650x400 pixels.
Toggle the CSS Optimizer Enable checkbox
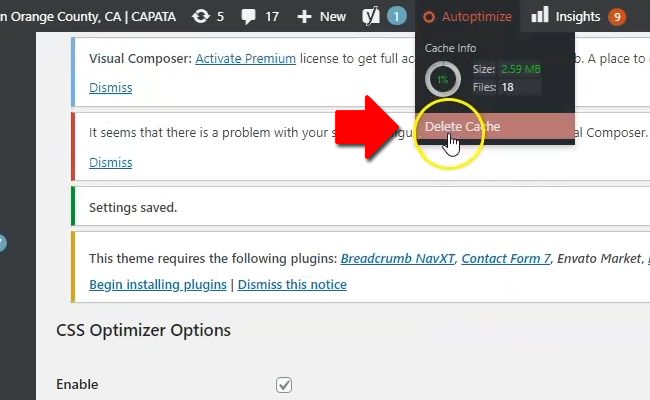pyautogui.click(x=284, y=385)
